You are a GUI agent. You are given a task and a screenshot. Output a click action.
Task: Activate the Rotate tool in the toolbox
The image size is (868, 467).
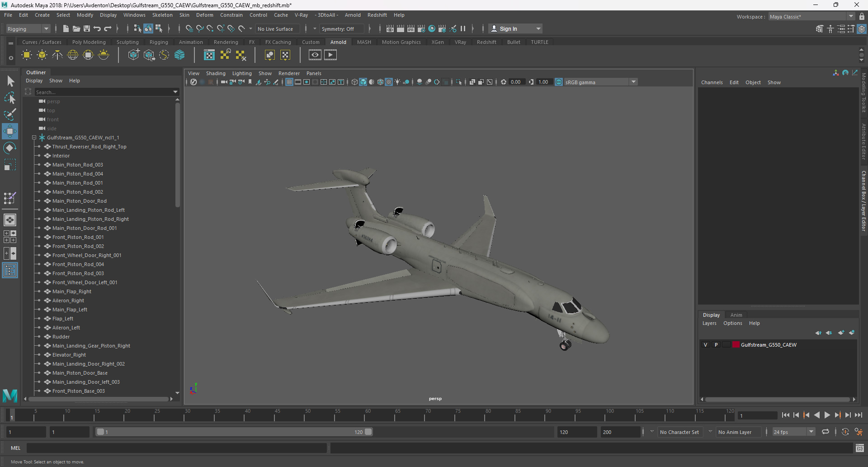click(10, 148)
